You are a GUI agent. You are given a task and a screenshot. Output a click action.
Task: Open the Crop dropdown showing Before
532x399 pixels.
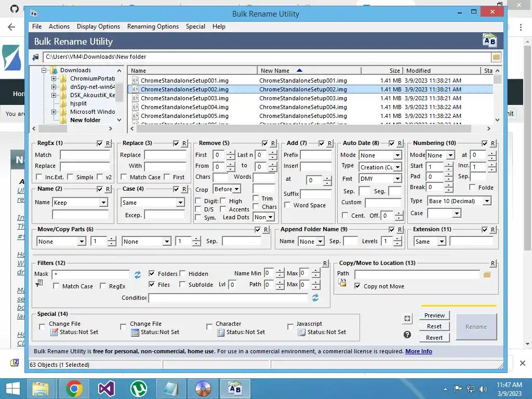coord(227,189)
